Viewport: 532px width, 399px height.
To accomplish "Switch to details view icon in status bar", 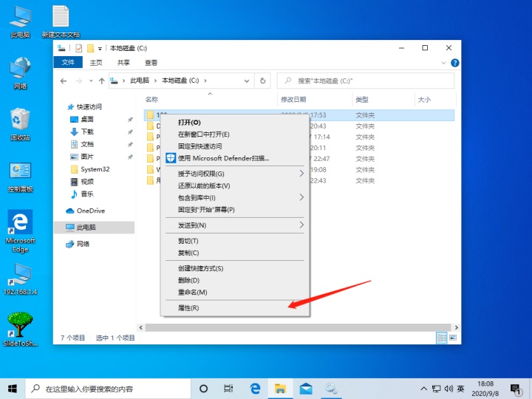I will tap(442, 338).
